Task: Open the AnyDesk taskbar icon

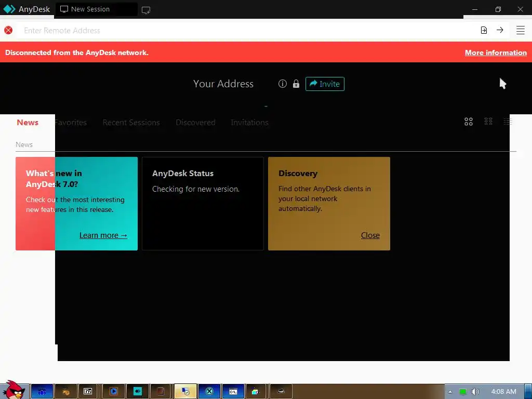Action: pyautogui.click(x=137, y=391)
